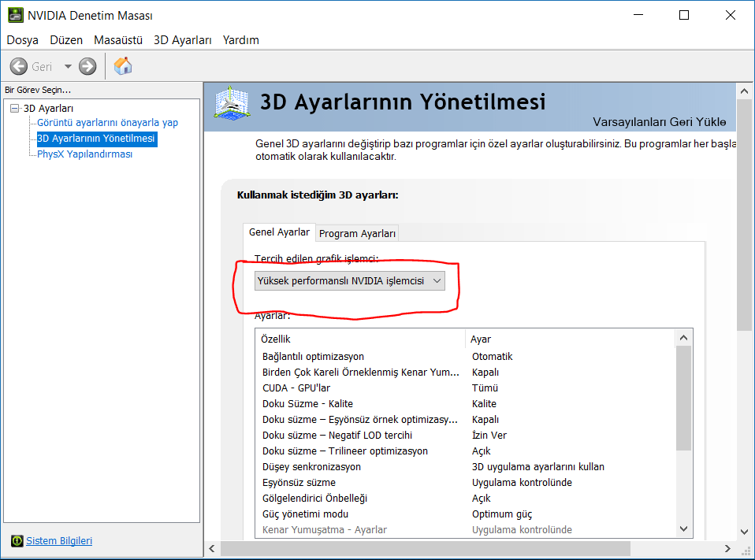Select Birden Çok Kareli Örneklenmiş row
The height and width of the screenshot is (560, 755).
tap(466, 373)
